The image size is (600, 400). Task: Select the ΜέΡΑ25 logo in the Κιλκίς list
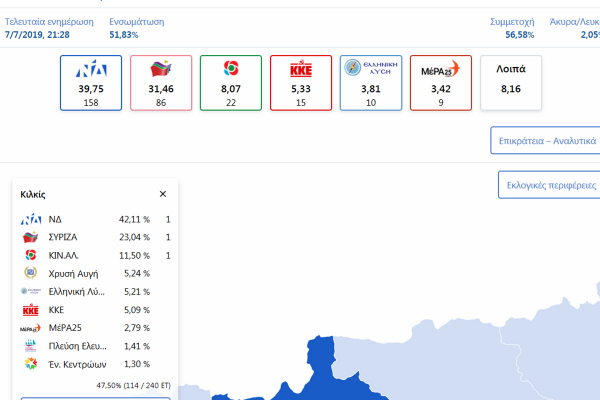31,327
